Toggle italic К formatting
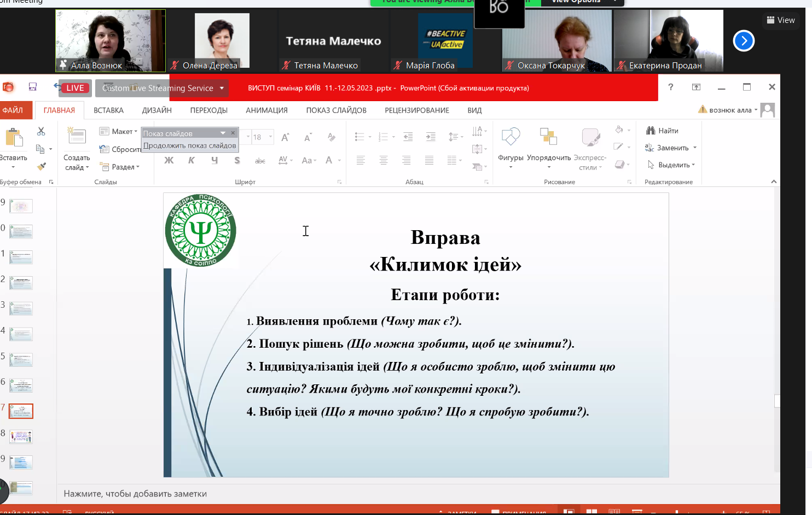 [192, 160]
